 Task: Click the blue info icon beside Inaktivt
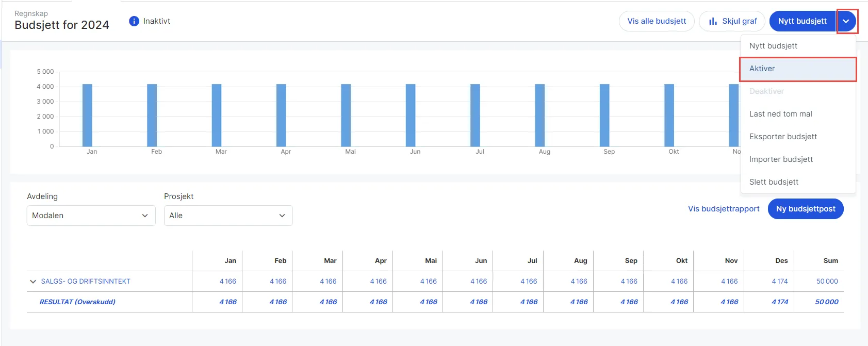pyautogui.click(x=134, y=21)
